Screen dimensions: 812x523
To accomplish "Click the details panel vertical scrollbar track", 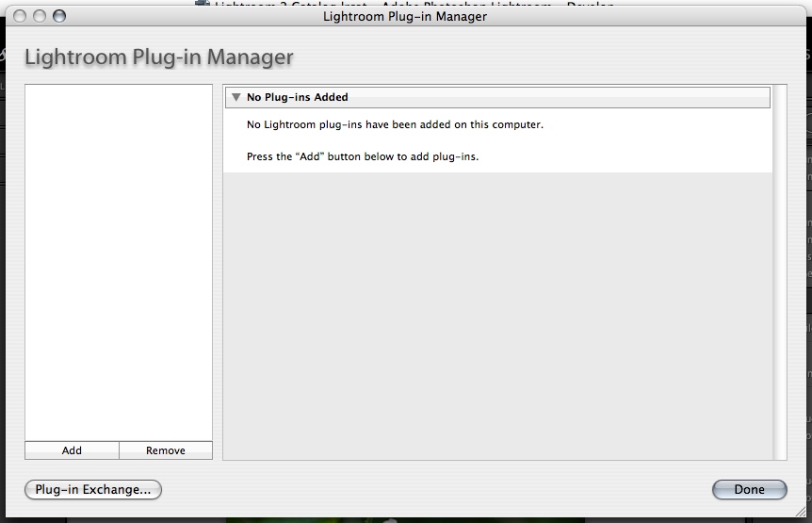I will click(x=779, y=283).
